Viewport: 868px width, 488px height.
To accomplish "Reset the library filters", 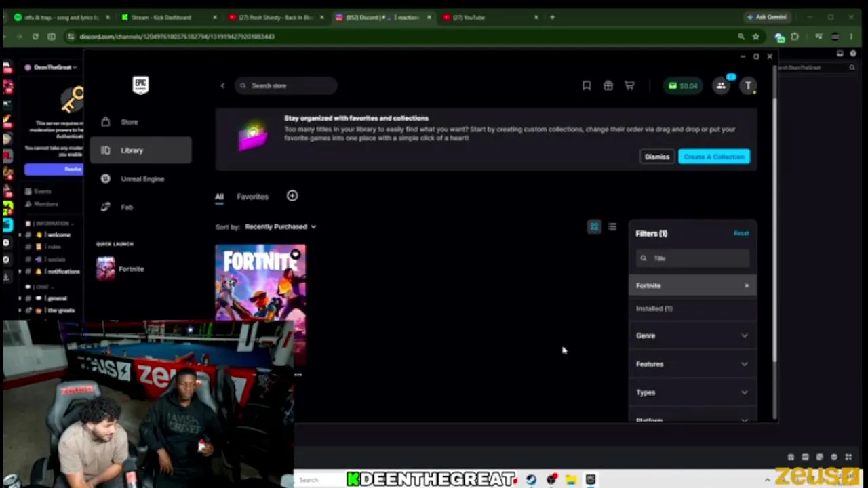I will tap(741, 233).
